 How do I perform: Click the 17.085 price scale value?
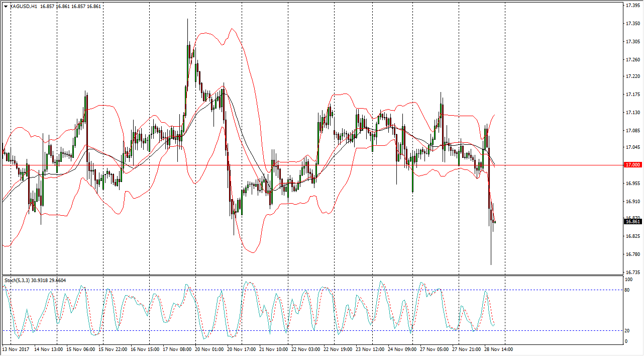[632, 131]
